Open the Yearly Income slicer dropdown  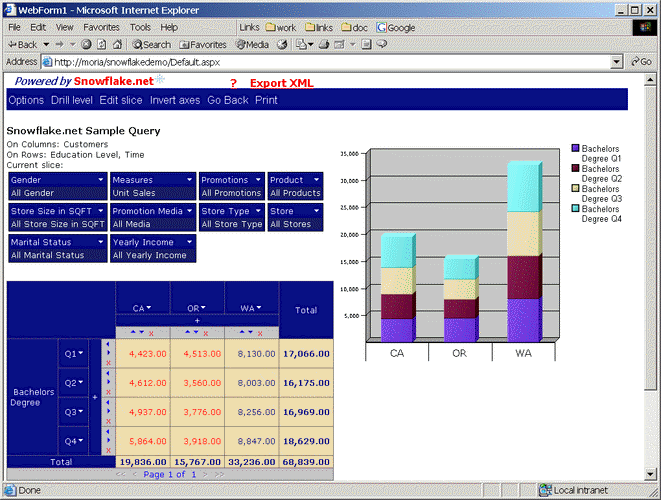[x=190, y=242]
